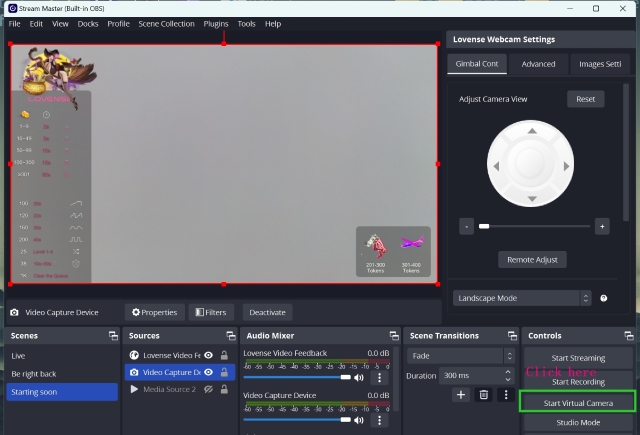Screen dimensions: 640x435
Task: Expand the Fade transition dropdown
Action: click(x=459, y=355)
